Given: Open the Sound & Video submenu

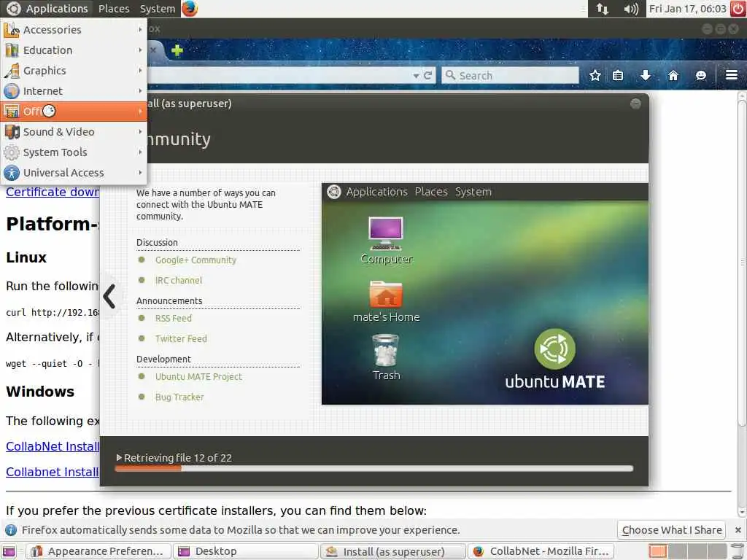Looking at the screenshot, I should 74,132.
